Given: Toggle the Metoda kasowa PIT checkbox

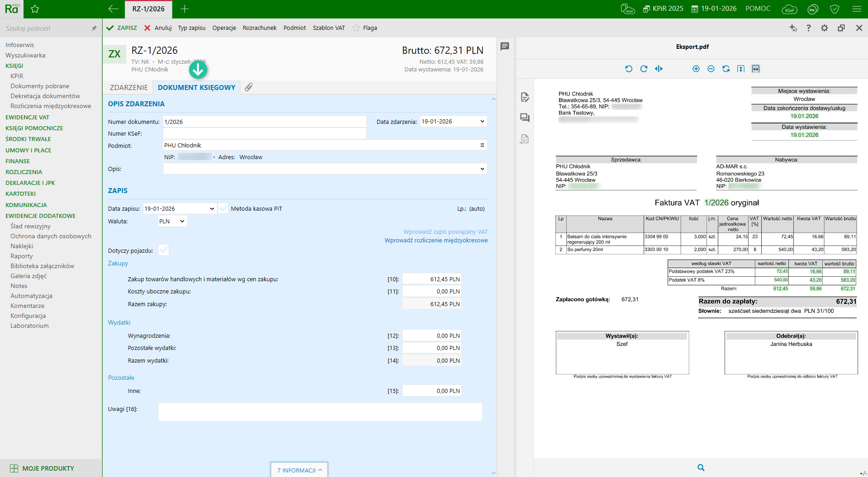Looking at the screenshot, I should click(x=224, y=208).
